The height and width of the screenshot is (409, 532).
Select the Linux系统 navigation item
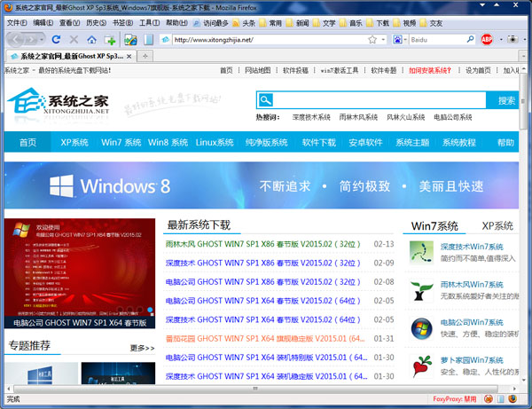(x=215, y=142)
